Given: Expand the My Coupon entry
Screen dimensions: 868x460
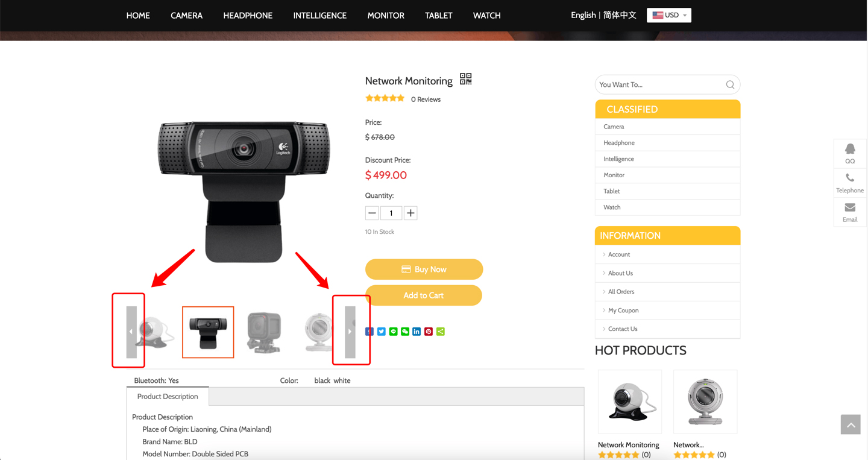Looking at the screenshot, I should [623, 310].
